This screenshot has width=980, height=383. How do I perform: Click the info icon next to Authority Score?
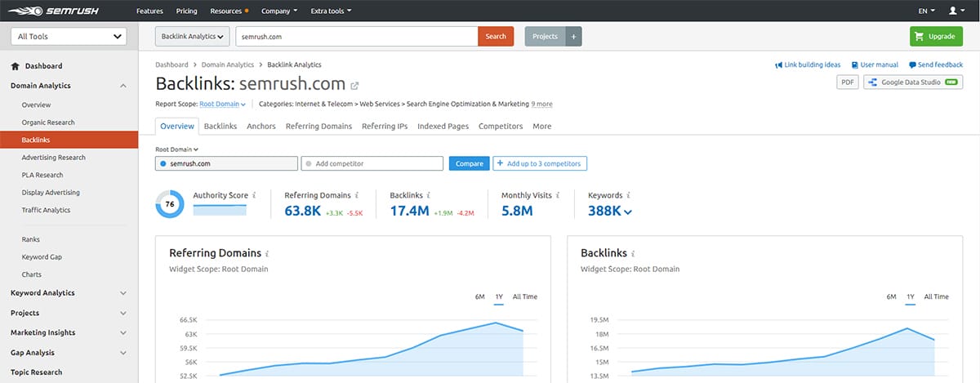tap(254, 196)
